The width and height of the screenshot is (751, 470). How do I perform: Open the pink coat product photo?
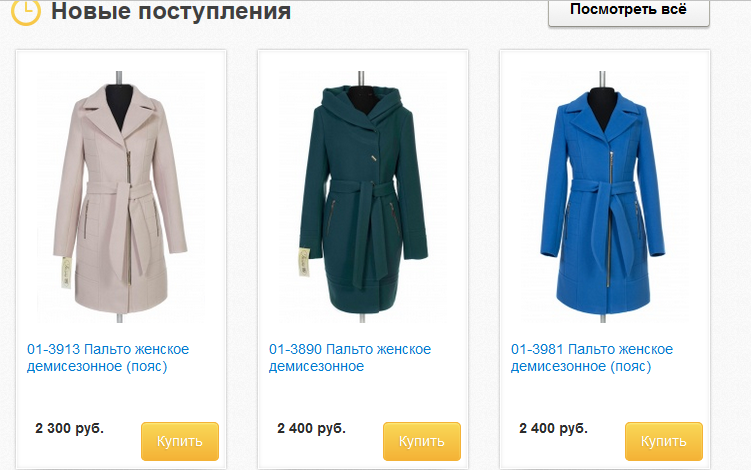tap(120, 196)
